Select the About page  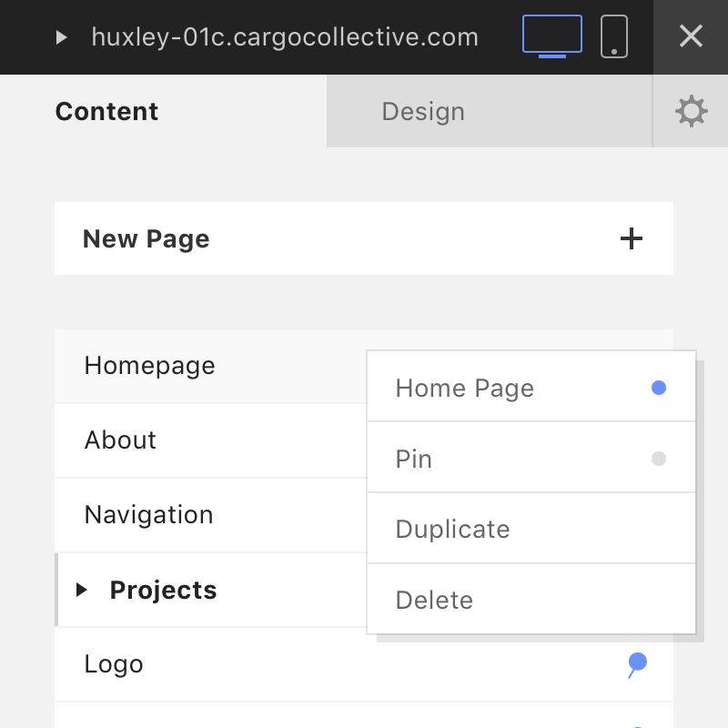(x=120, y=440)
